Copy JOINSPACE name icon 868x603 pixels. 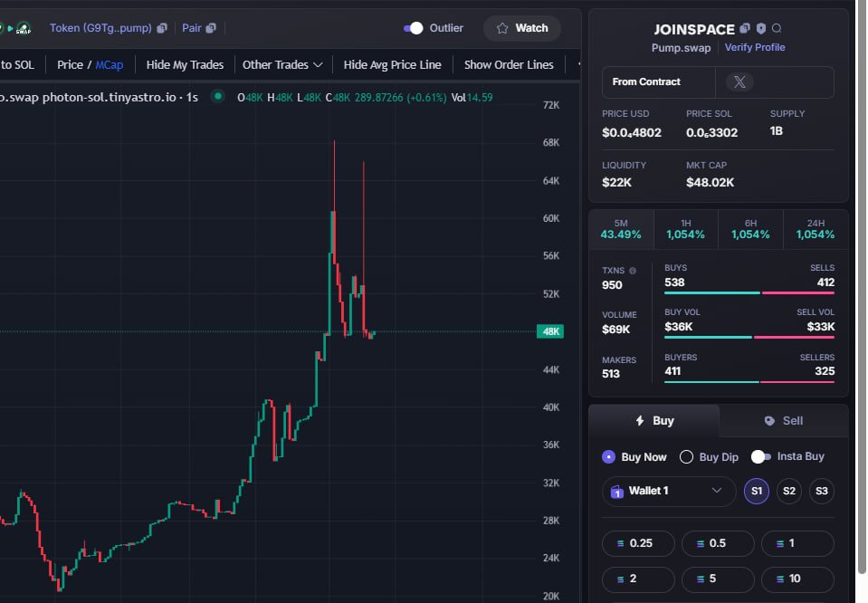(x=745, y=28)
